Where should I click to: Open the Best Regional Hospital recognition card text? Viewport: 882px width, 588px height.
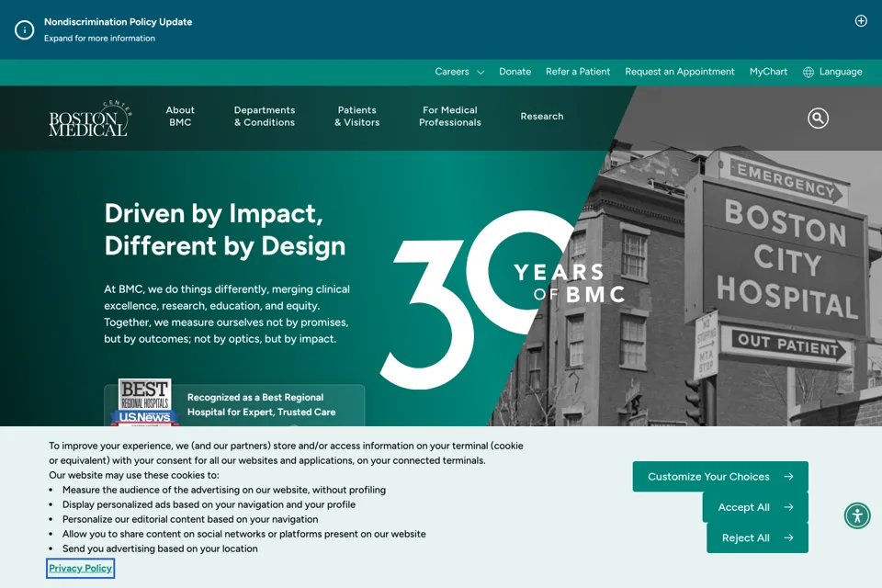[261, 404]
